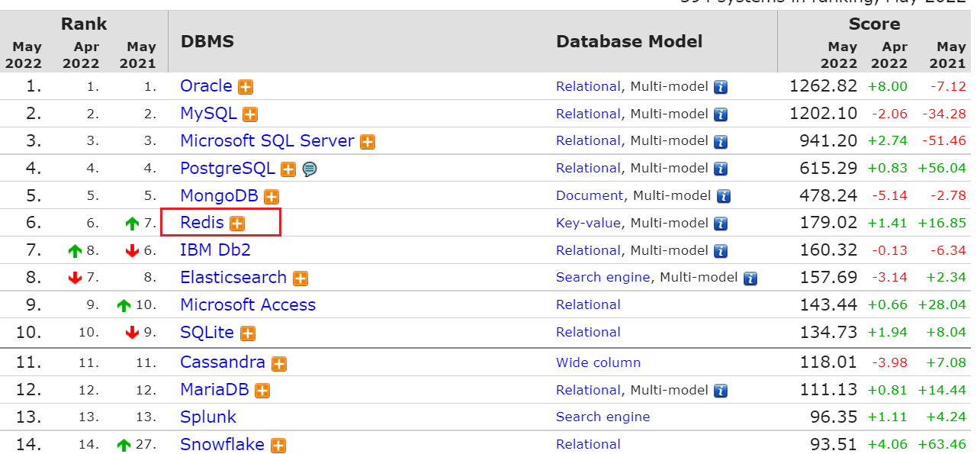Click the orange plus icon next to MongoDB
980x454 pixels.
[x=272, y=197]
